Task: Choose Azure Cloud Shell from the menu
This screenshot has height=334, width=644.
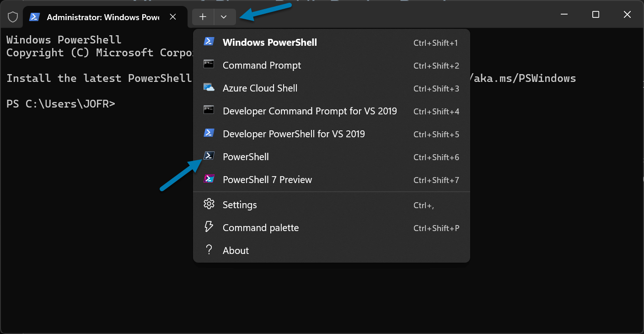Action: (260, 88)
